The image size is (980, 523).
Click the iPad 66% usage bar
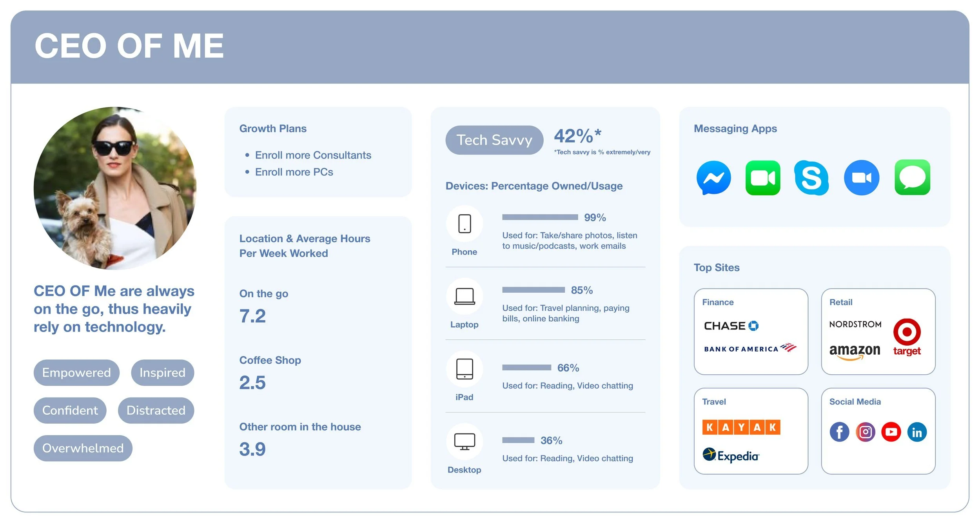coord(526,367)
